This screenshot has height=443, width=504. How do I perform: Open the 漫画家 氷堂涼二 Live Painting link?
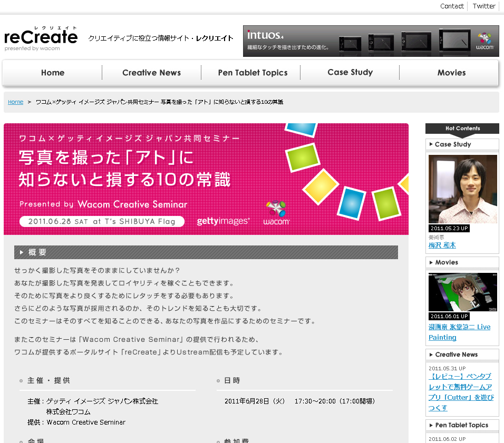[459, 332]
